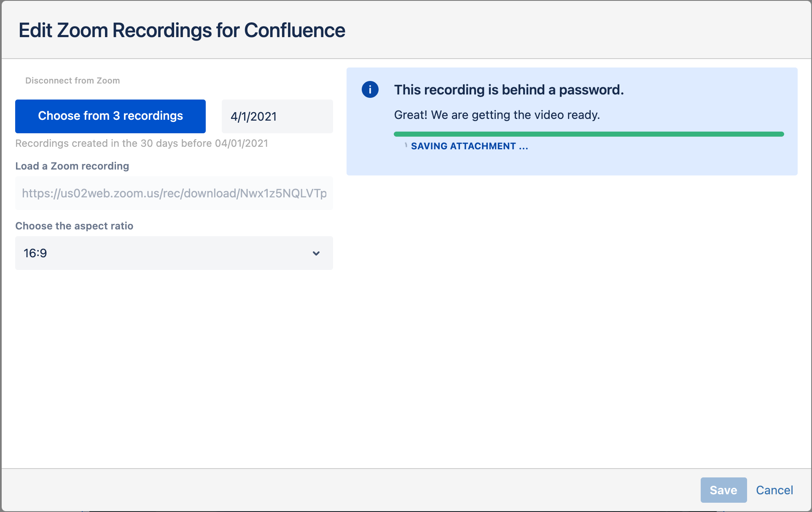This screenshot has width=812, height=512.
Task: Click the aspect ratio chevron arrow
Action: 316,253
